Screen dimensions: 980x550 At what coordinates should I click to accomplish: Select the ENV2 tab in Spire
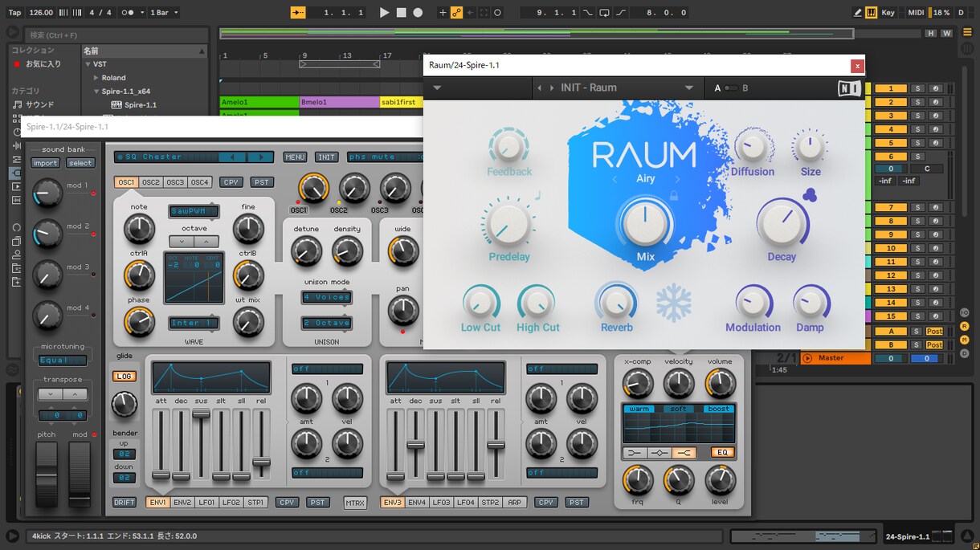pyautogui.click(x=182, y=503)
